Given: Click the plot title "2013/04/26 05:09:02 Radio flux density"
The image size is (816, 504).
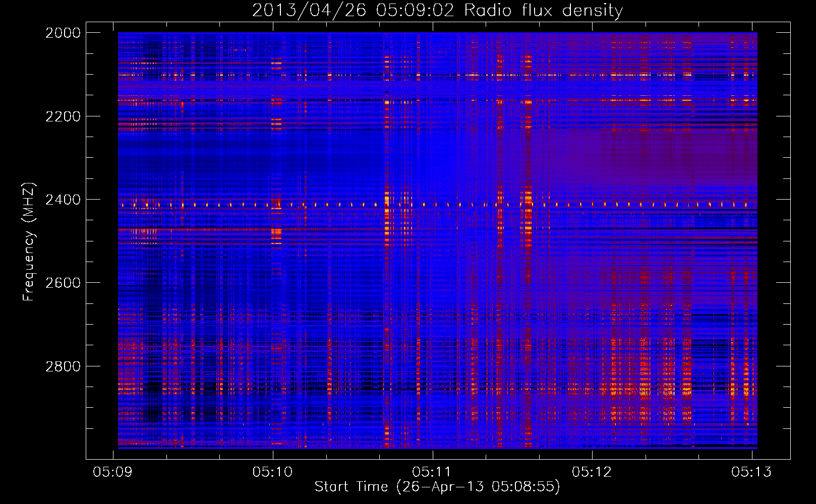Looking at the screenshot, I should pos(437,11).
